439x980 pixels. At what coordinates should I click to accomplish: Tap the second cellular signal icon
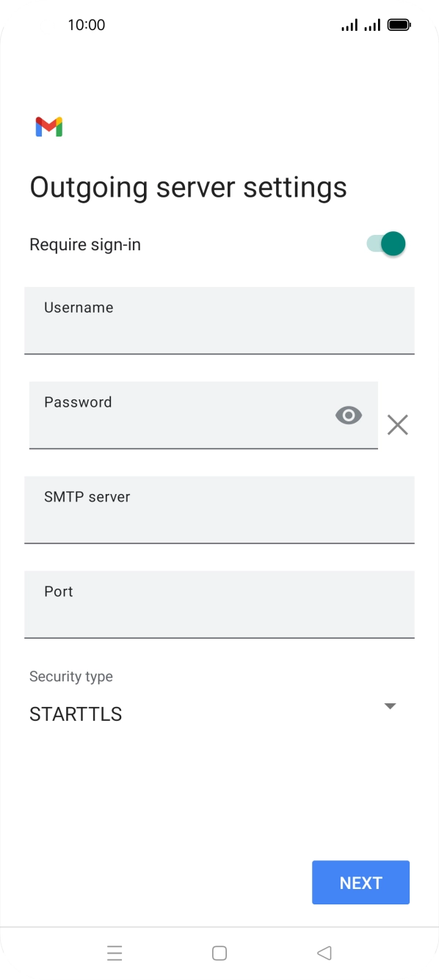(x=371, y=24)
